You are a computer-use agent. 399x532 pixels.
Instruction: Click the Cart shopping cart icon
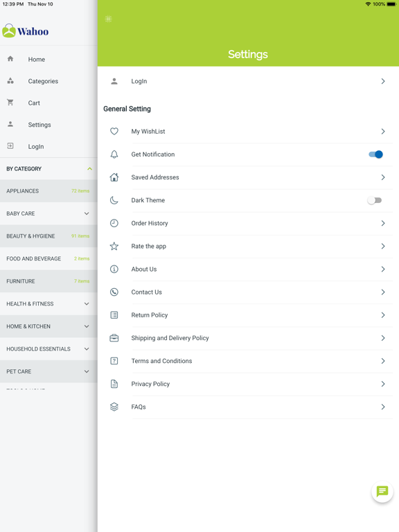[x=10, y=103]
